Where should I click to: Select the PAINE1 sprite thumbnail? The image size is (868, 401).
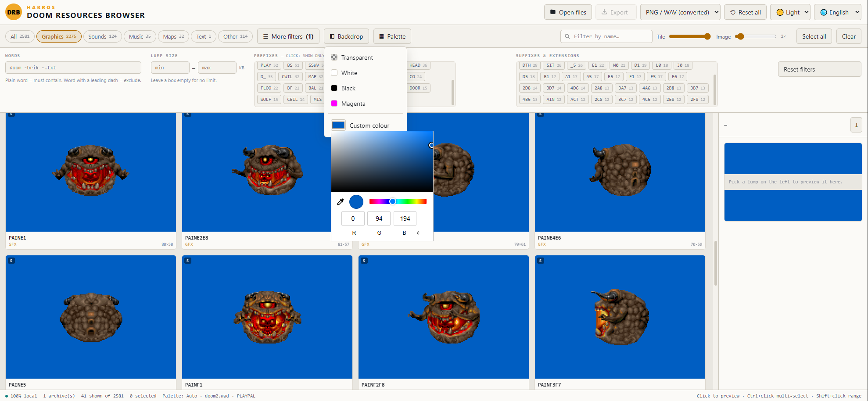click(x=91, y=172)
